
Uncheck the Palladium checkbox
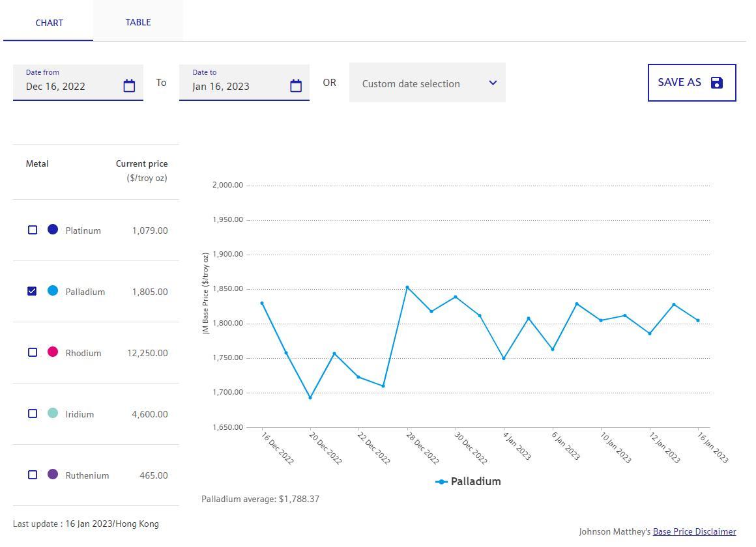tap(33, 291)
